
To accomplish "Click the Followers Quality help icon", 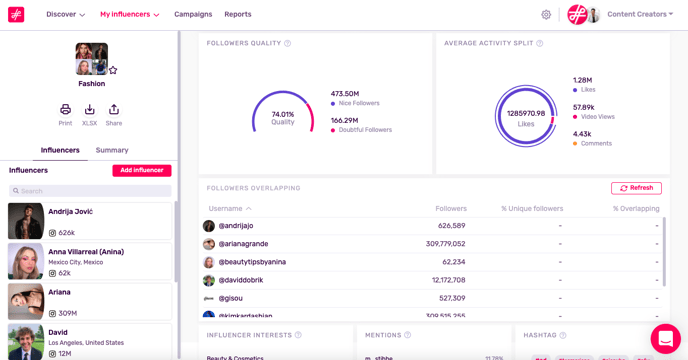I will (x=287, y=43).
